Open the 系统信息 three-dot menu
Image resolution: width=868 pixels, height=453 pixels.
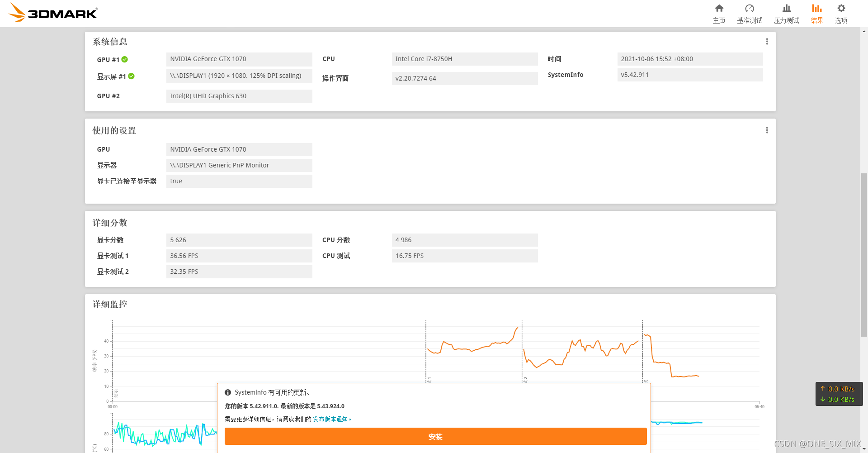pyautogui.click(x=767, y=42)
